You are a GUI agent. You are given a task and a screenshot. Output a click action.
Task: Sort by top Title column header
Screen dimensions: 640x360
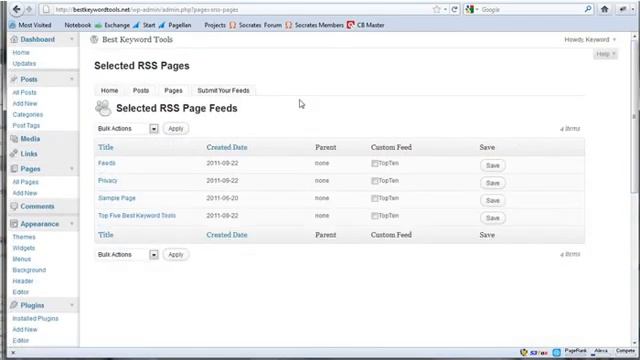point(106,147)
